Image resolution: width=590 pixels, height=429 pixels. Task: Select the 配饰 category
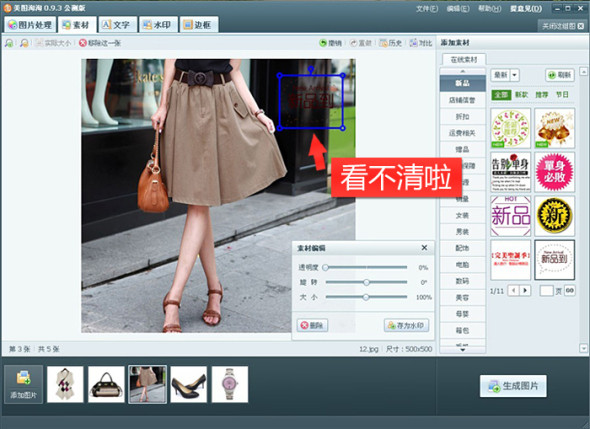[x=462, y=248]
